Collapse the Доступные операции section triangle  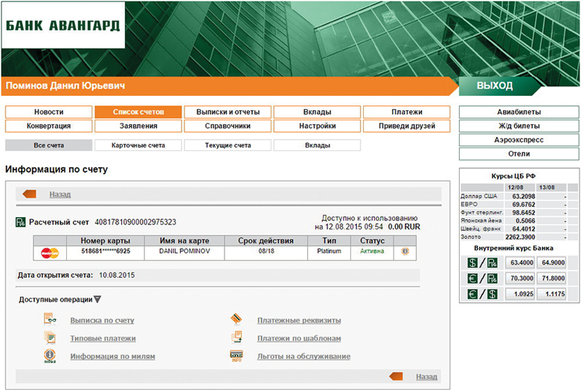click(x=97, y=299)
